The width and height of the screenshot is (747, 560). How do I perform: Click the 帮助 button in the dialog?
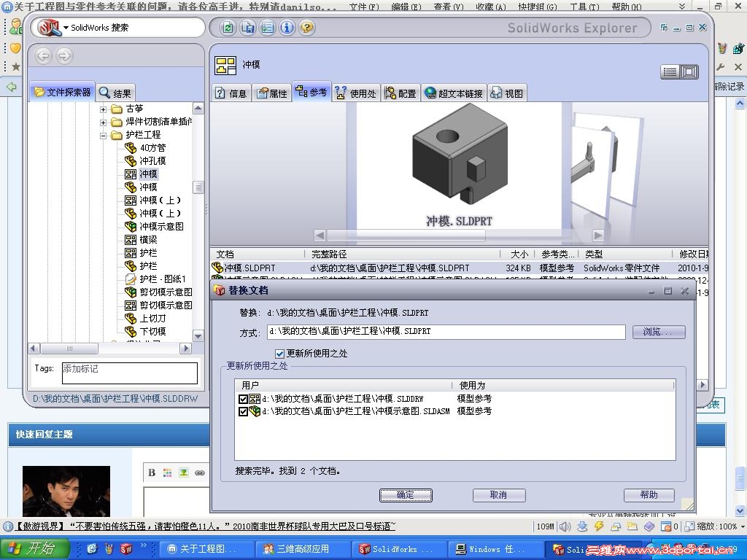(649, 495)
